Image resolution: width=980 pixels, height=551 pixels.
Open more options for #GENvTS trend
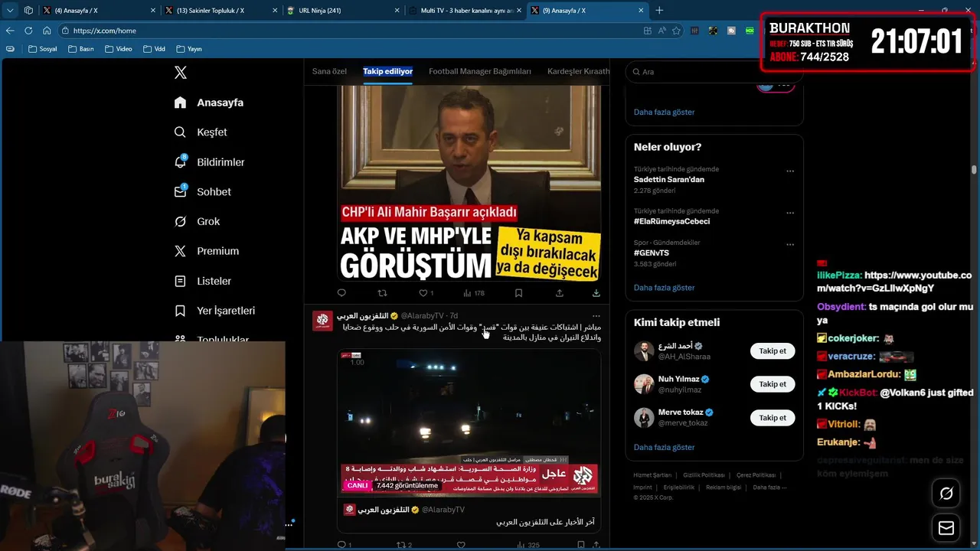[x=790, y=244]
